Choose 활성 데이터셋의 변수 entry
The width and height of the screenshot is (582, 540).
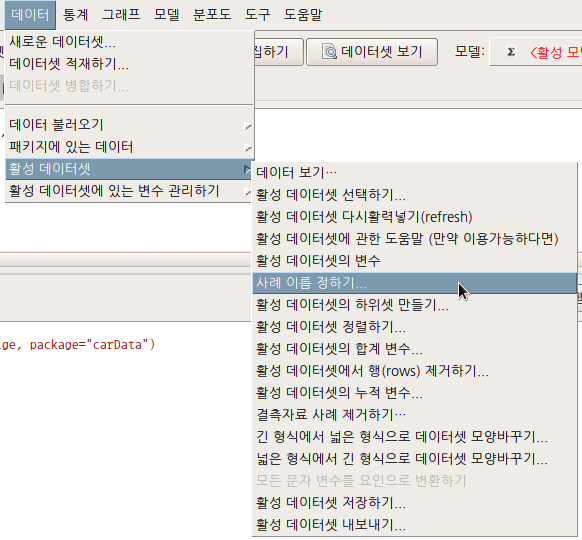415,261
